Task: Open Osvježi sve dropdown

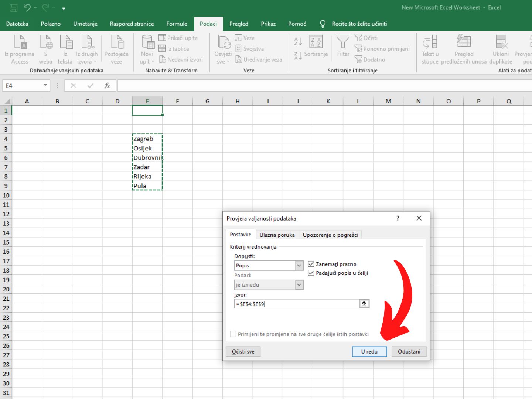Action: [223, 49]
